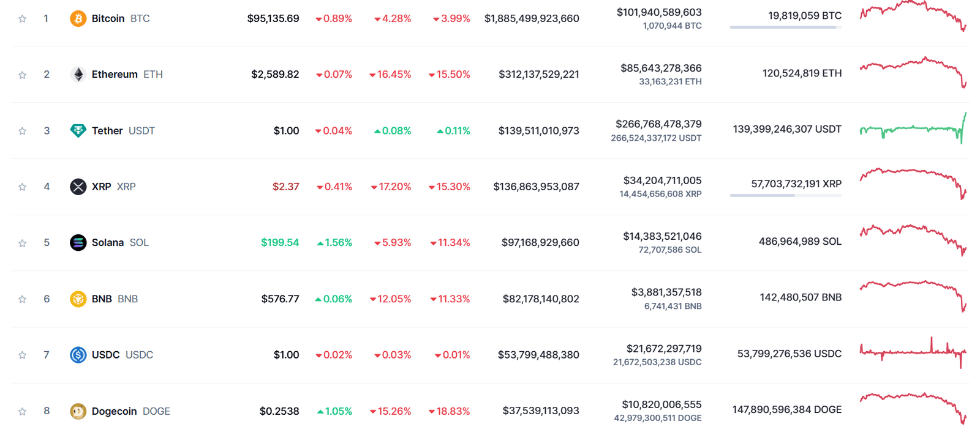Open Dogecoin by clicking its name
The image size is (980, 435).
pos(113,411)
